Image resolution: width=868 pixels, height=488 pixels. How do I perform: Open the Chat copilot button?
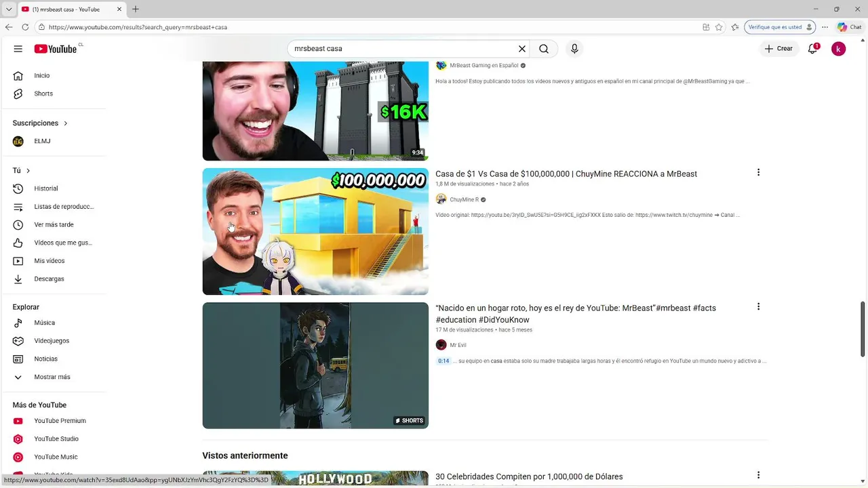[x=850, y=27]
